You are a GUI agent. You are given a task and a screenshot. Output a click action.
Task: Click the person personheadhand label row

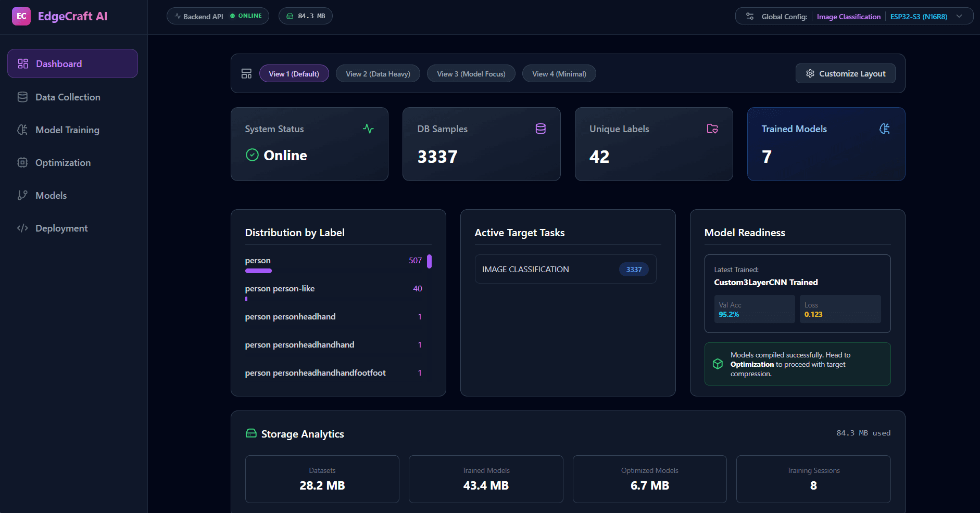click(x=333, y=316)
